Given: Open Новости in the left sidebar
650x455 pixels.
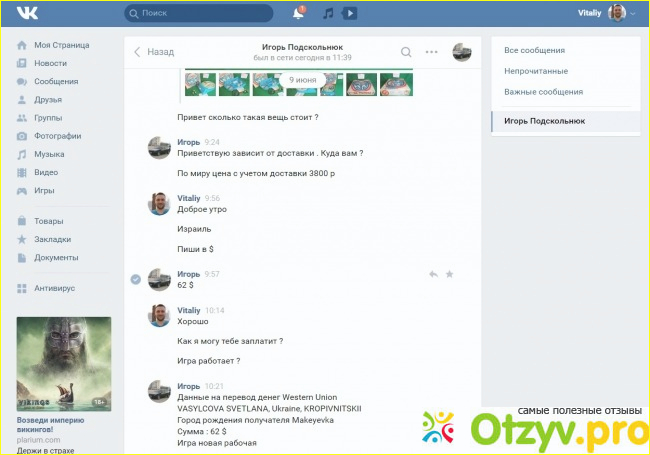Looking at the screenshot, I should point(50,63).
